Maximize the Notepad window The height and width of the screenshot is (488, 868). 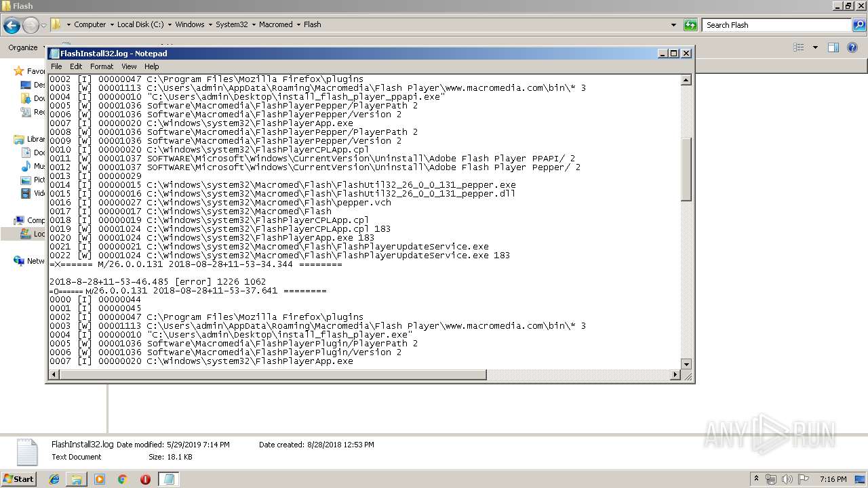coord(674,54)
